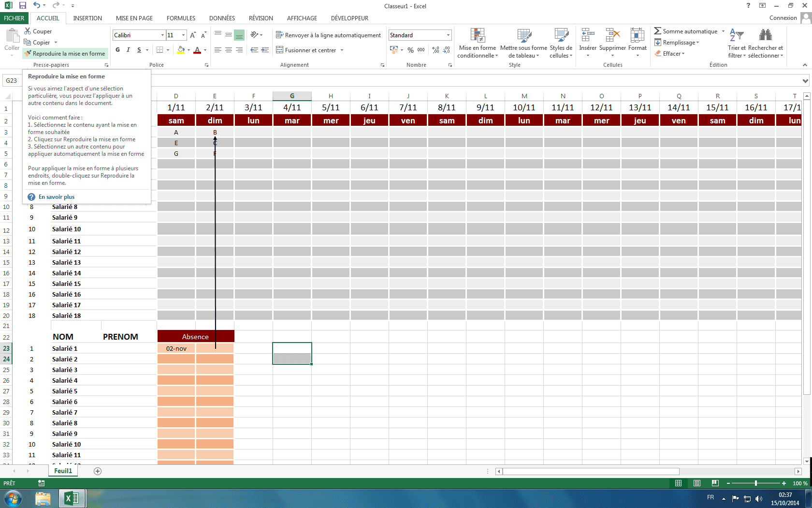Click the zoom slider handle
Screen dimensions: 812x508
point(755,483)
